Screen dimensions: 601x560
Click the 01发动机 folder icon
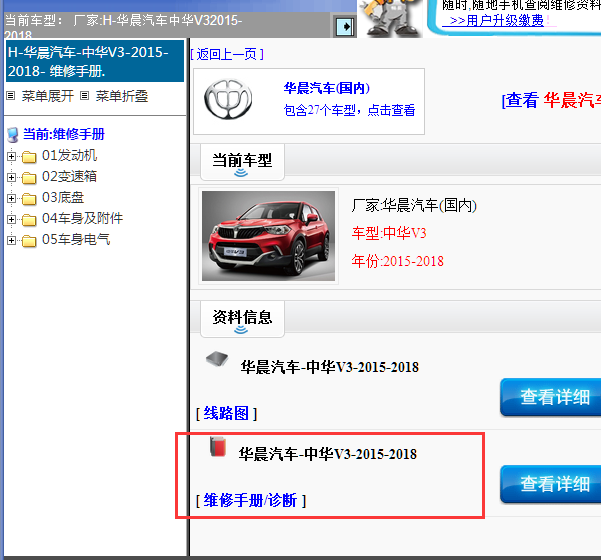(x=29, y=157)
